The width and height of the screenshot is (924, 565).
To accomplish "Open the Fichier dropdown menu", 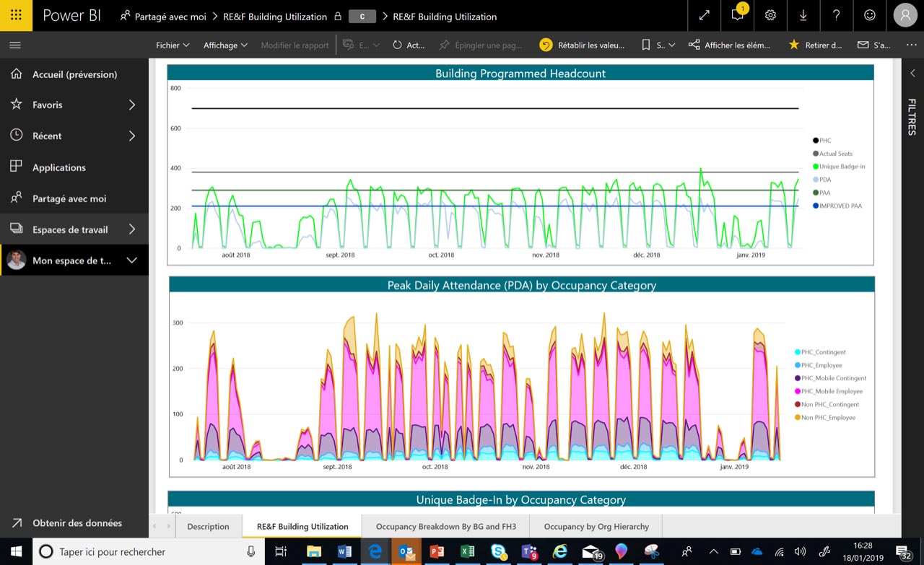I will point(173,45).
